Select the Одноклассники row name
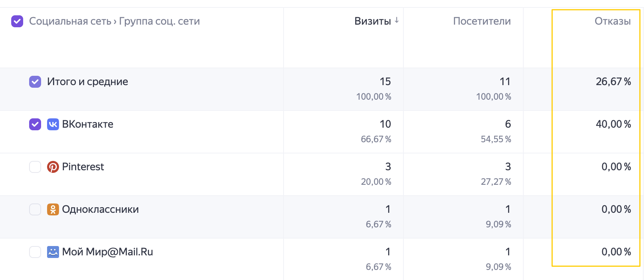 pos(100,209)
